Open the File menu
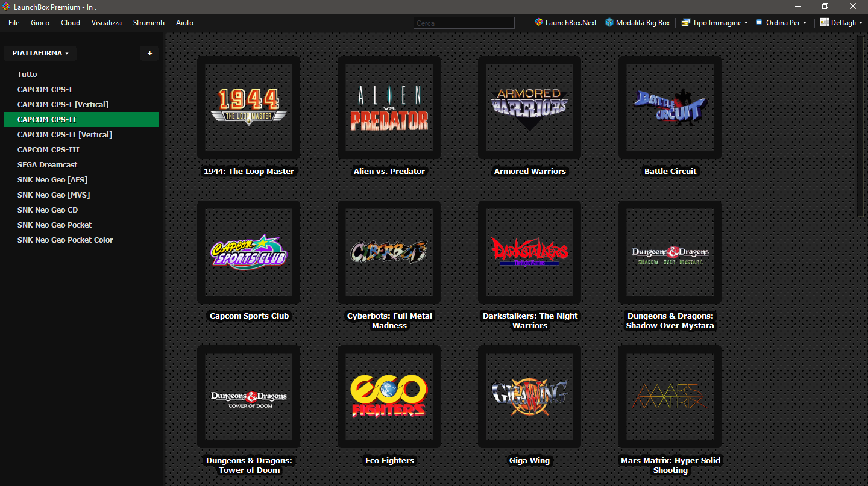868x486 pixels. pyautogui.click(x=14, y=22)
